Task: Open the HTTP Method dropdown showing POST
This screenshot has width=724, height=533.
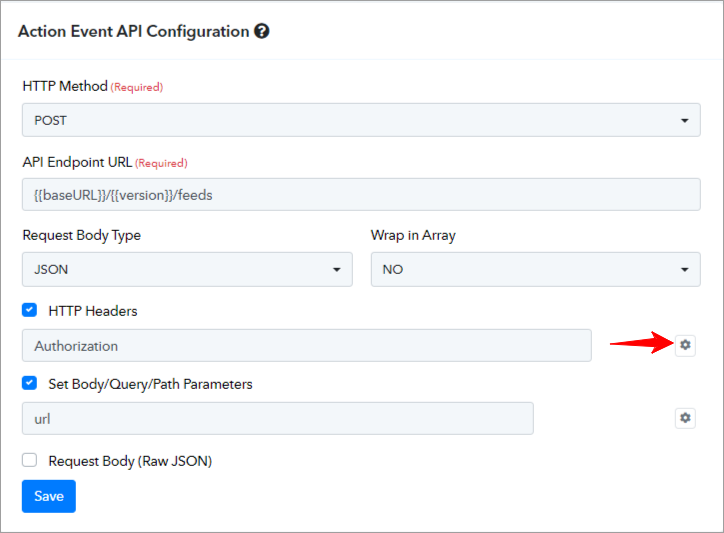Action: [x=361, y=120]
